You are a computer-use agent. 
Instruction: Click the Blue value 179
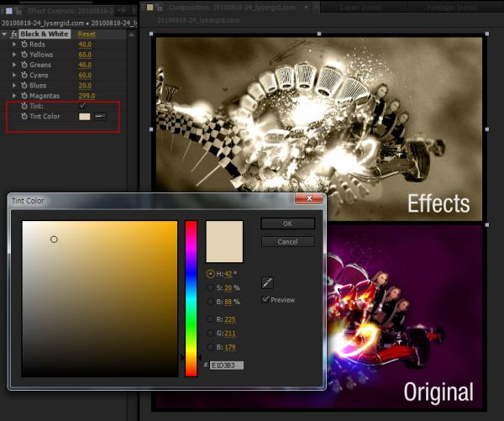pyautogui.click(x=230, y=347)
